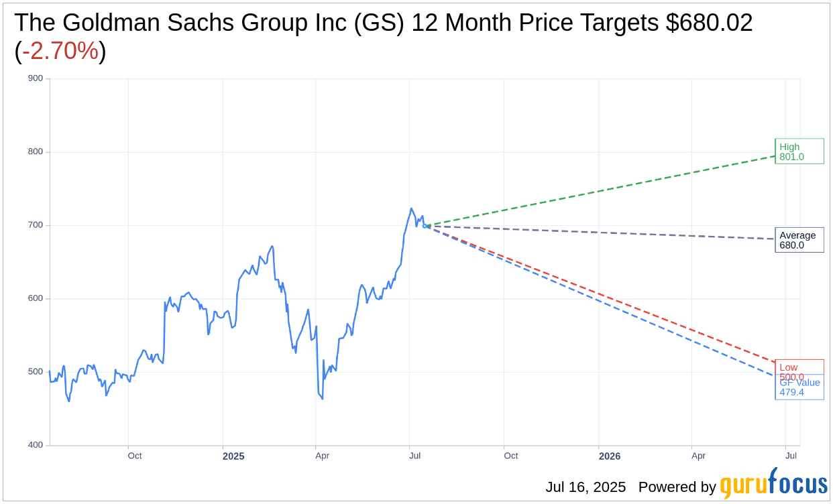Click the Powered by text
The height and width of the screenshot is (504, 833).
point(677,487)
